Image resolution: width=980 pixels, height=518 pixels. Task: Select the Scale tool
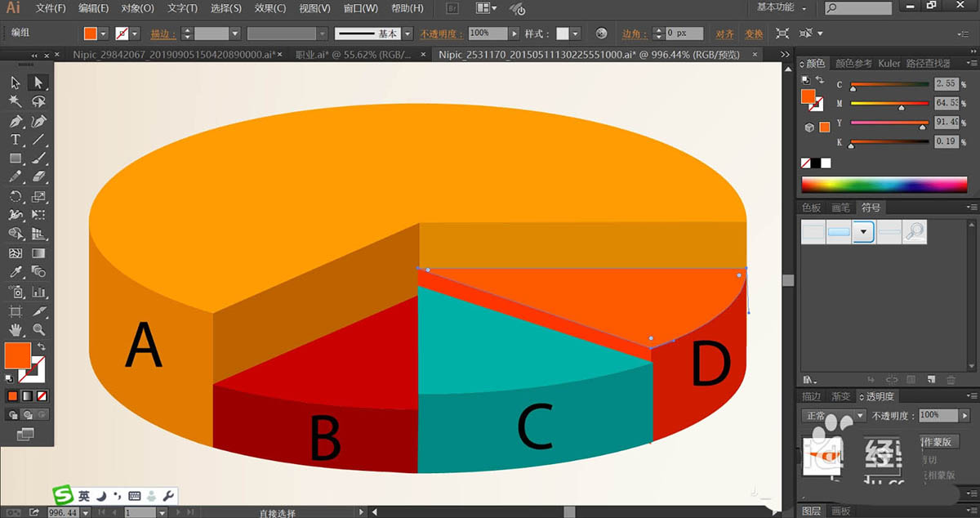(x=38, y=196)
